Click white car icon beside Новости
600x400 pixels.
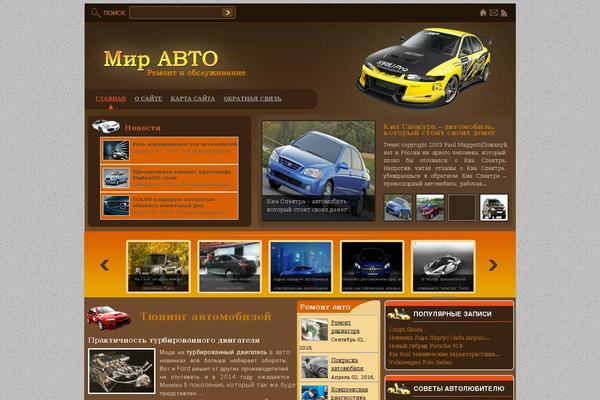(x=106, y=126)
